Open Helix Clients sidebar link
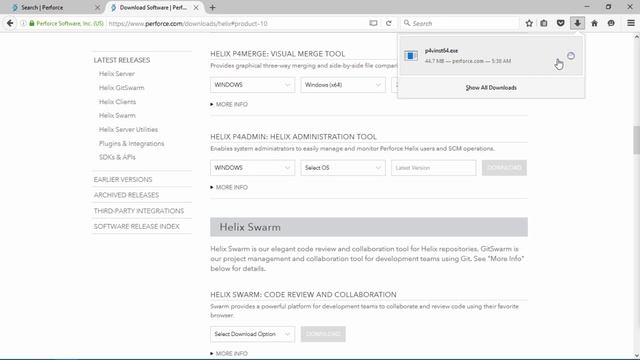The width and height of the screenshot is (640, 360). pyautogui.click(x=117, y=102)
